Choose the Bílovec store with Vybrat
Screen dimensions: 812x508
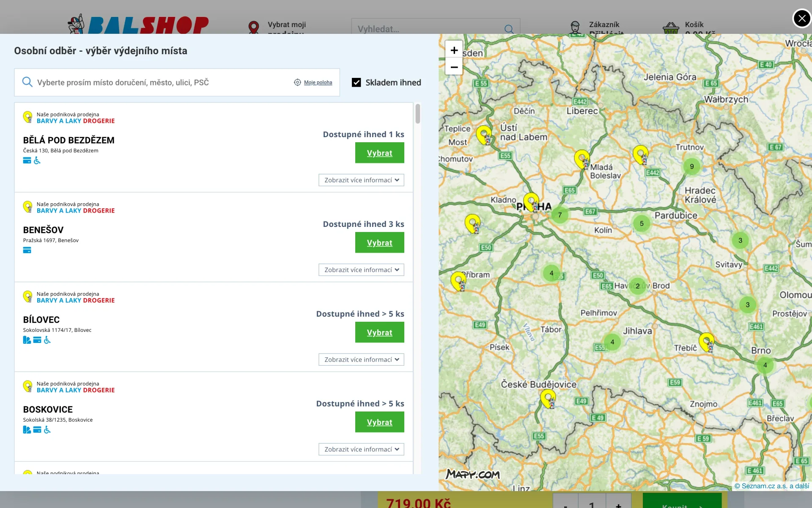pyautogui.click(x=379, y=332)
